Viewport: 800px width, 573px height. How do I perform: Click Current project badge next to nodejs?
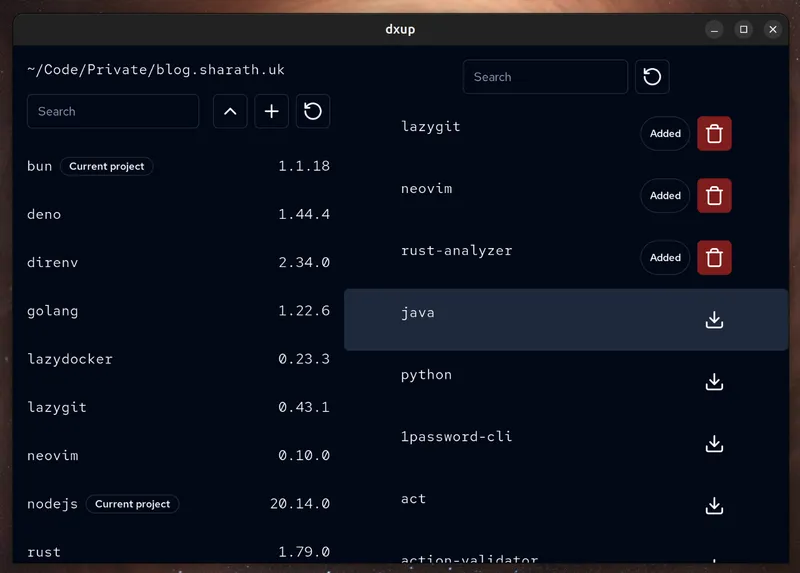pos(133,504)
